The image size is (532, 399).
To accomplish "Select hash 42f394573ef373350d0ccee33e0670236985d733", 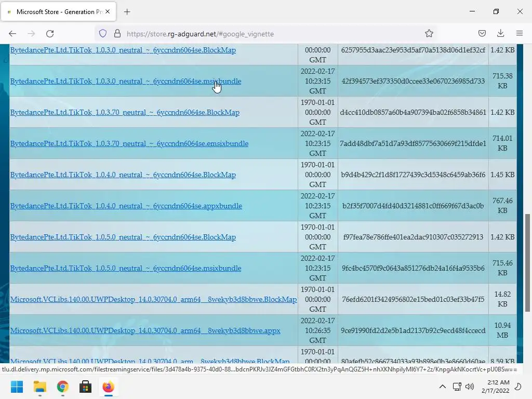I will pos(413,81).
